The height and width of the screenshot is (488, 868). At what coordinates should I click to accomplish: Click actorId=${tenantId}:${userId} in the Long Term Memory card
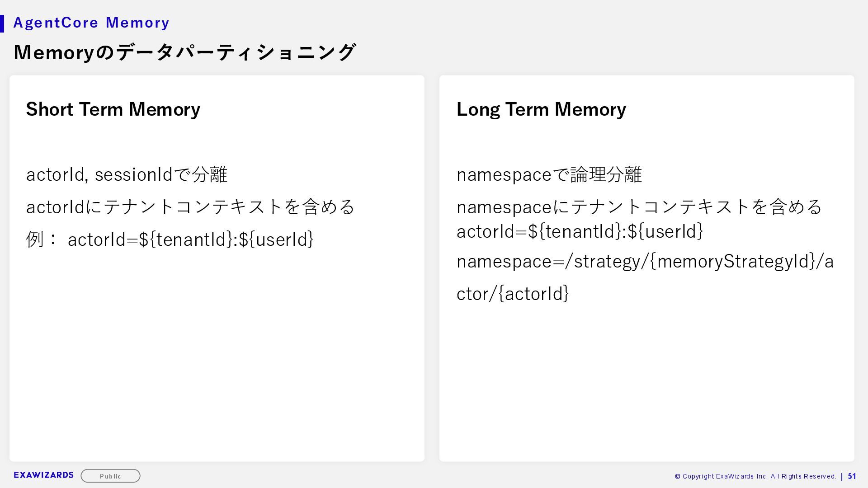click(x=580, y=231)
